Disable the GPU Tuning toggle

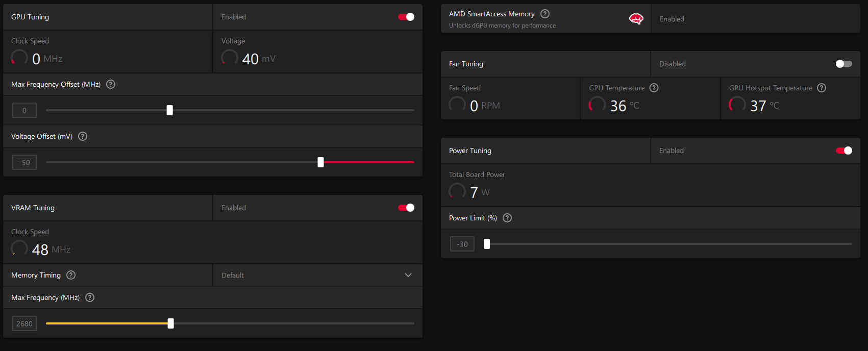406,17
